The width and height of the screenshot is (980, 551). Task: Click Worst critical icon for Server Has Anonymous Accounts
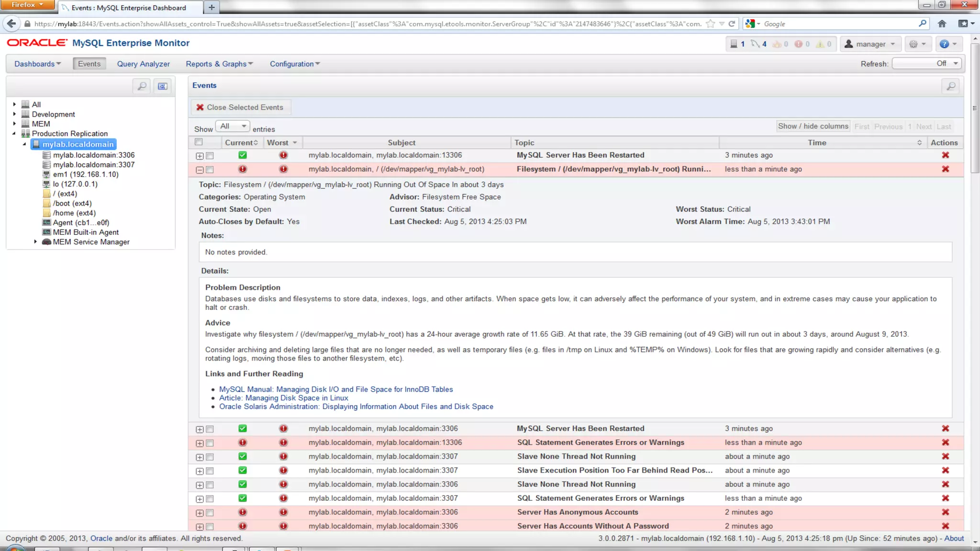(x=283, y=512)
